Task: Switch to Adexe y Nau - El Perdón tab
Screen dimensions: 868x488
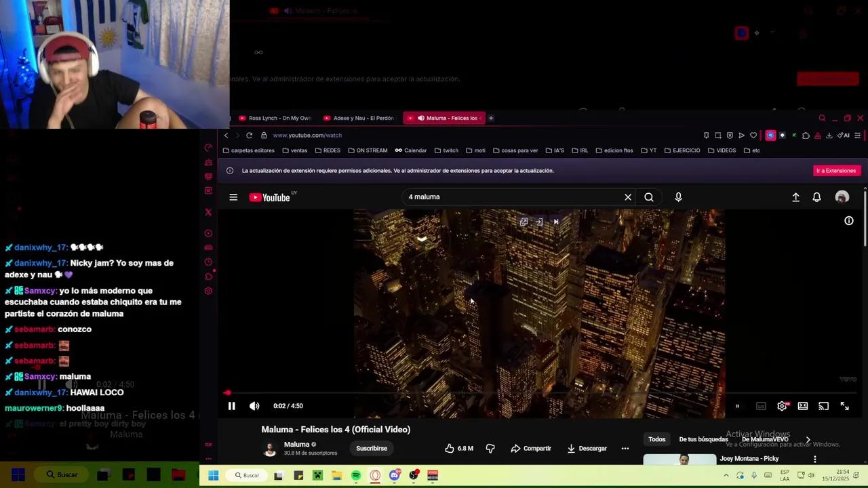Action: coord(359,118)
